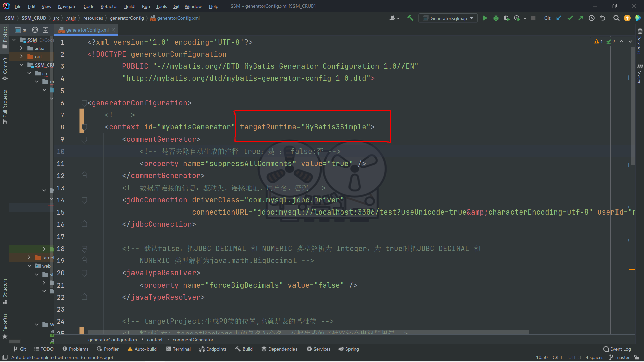Fold the commentGenerator tag at line 9
Image resolution: width=644 pixels, height=362 pixels.
coord(84,139)
